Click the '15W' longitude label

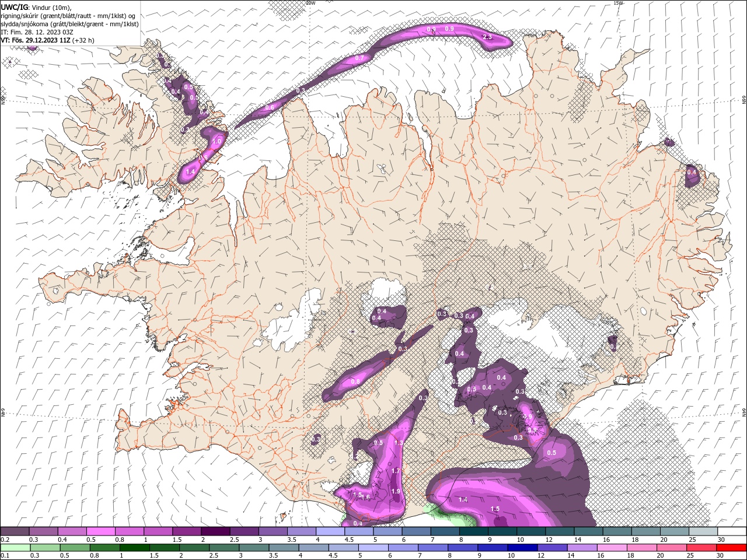(618, 3)
